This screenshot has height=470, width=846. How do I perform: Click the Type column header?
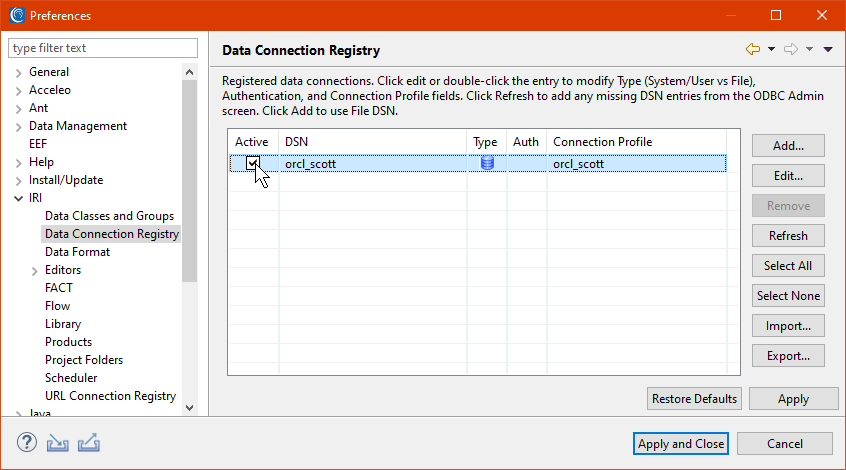pos(487,142)
